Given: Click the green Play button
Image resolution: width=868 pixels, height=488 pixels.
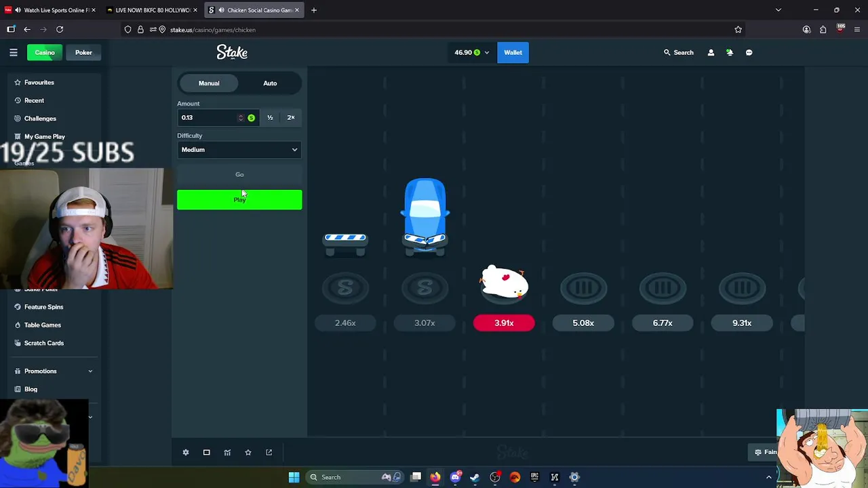Looking at the screenshot, I should coord(239,199).
